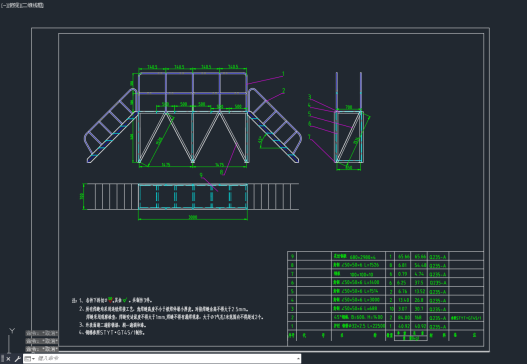Viewport: 527px width, 364px height.
Task: Pick parts list cell 0.79 in row 7
Action: click(x=402, y=274)
